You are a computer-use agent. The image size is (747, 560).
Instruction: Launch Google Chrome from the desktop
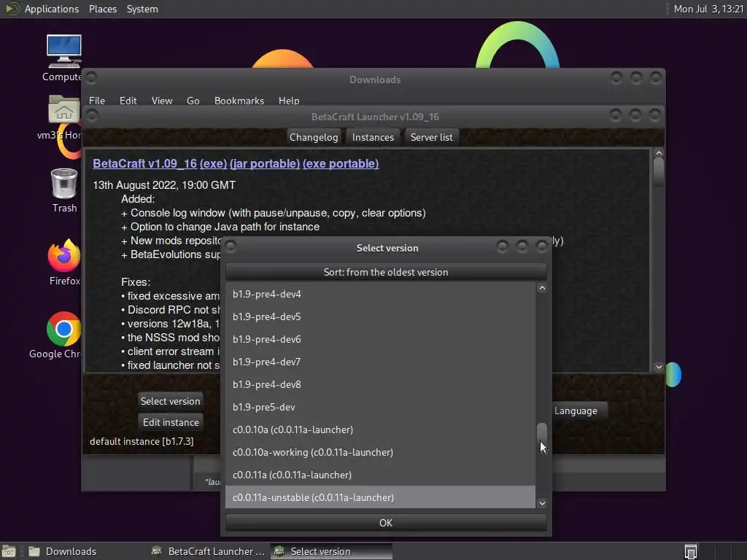point(63,335)
